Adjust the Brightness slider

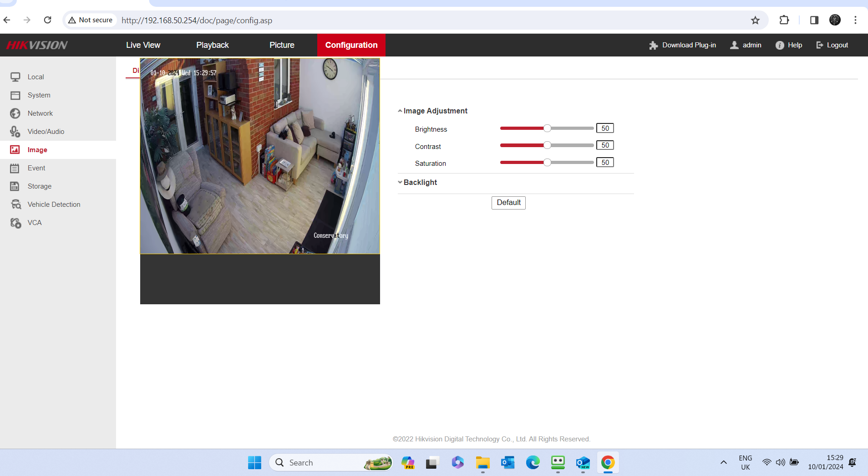(547, 128)
